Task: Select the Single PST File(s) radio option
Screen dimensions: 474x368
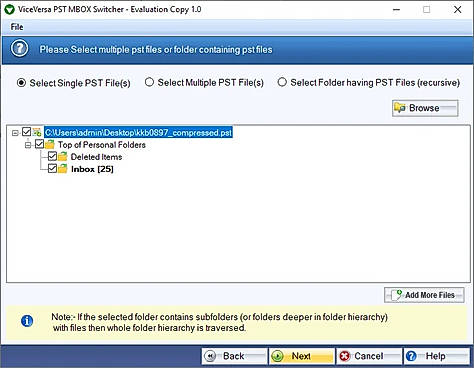Action: 21,82
